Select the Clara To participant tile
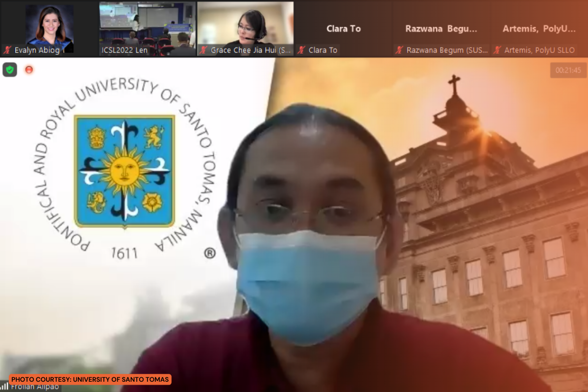 click(x=343, y=28)
